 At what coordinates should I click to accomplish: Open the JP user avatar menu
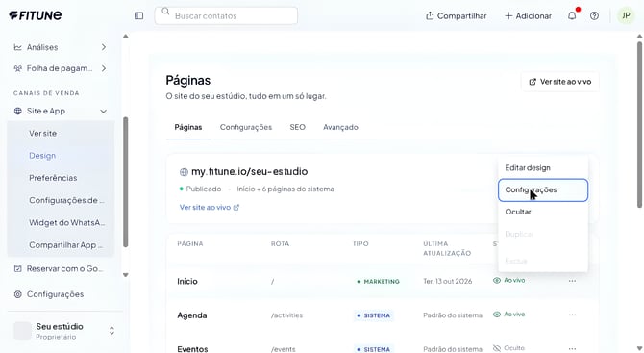pyautogui.click(x=626, y=15)
